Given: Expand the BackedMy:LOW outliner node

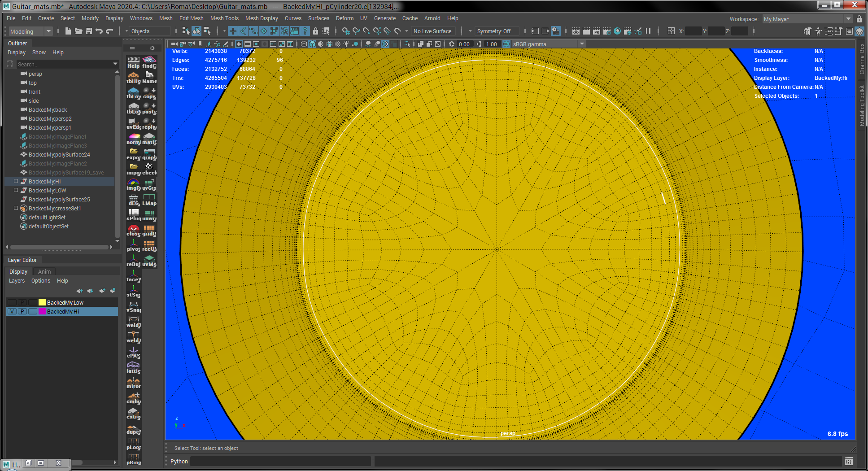Looking at the screenshot, I should pyautogui.click(x=16, y=190).
